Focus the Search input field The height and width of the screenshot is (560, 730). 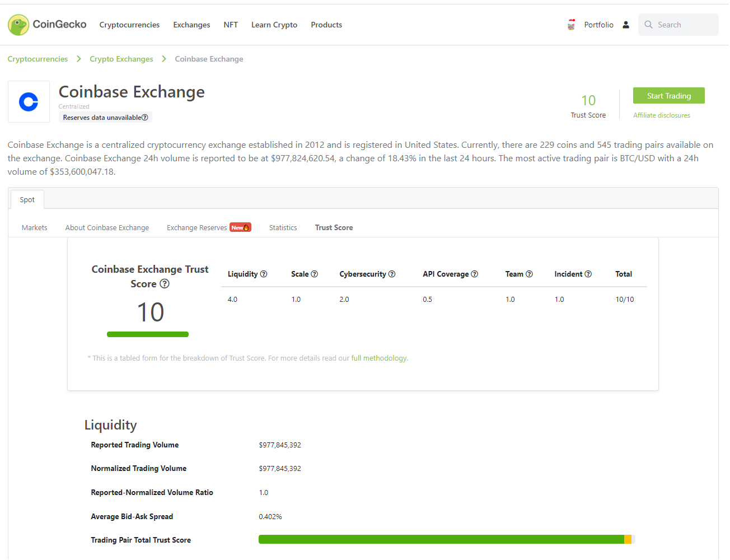(x=678, y=25)
